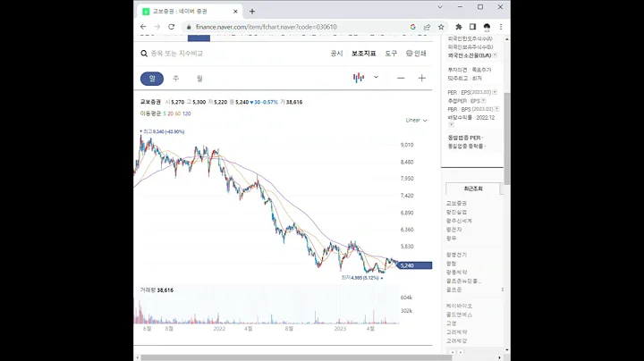
Task: Expand the PER EPS info arrow
Action: pyautogui.click(x=495, y=92)
